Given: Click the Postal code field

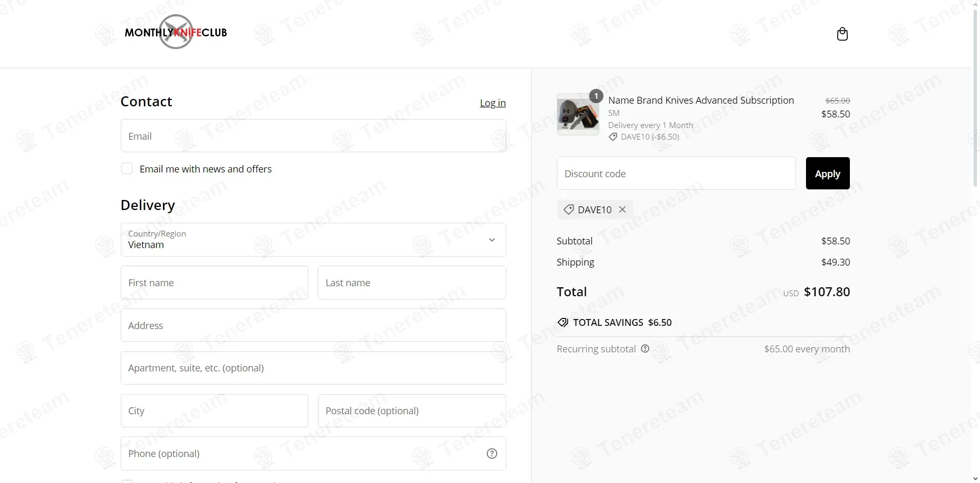Looking at the screenshot, I should [411, 411].
